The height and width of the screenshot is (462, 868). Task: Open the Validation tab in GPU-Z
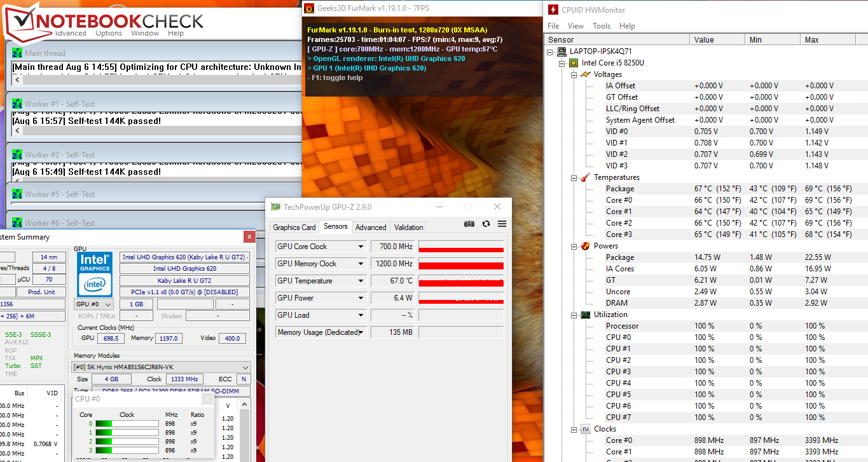(x=408, y=228)
